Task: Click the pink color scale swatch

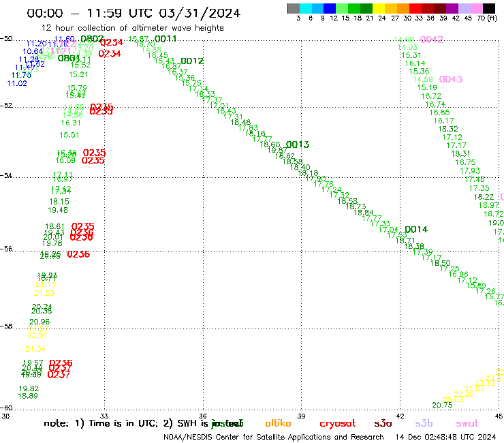Action: [x=476, y=8]
